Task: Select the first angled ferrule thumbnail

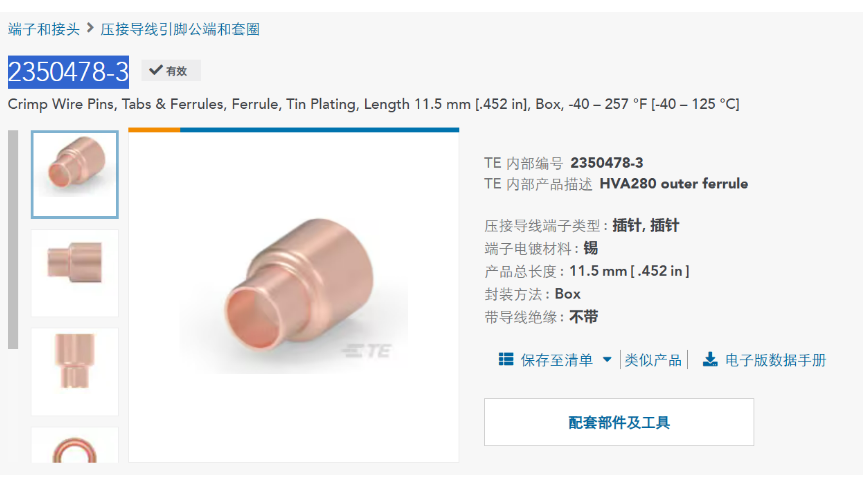Action: coord(75,174)
